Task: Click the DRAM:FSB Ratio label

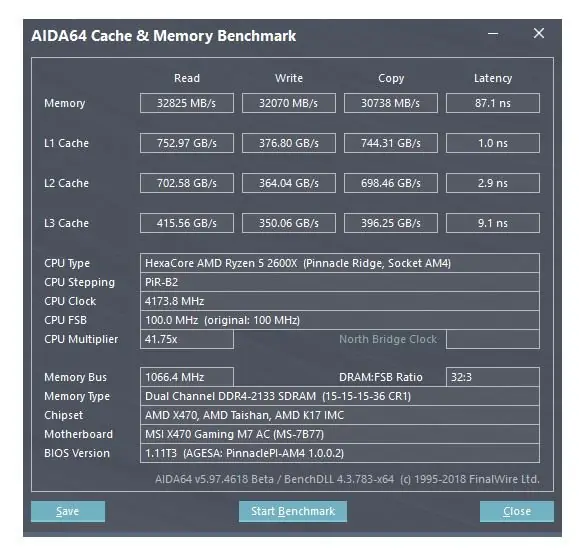Action: pos(381,377)
